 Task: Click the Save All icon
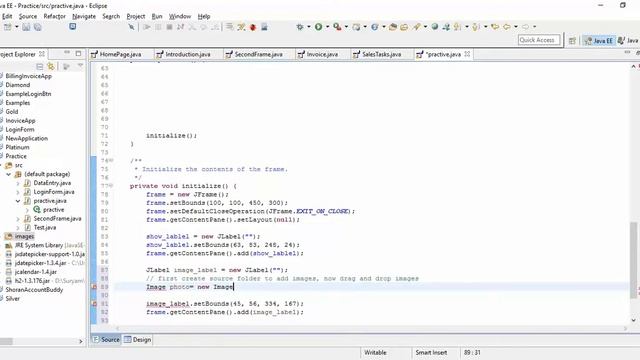click(x=38, y=27)
